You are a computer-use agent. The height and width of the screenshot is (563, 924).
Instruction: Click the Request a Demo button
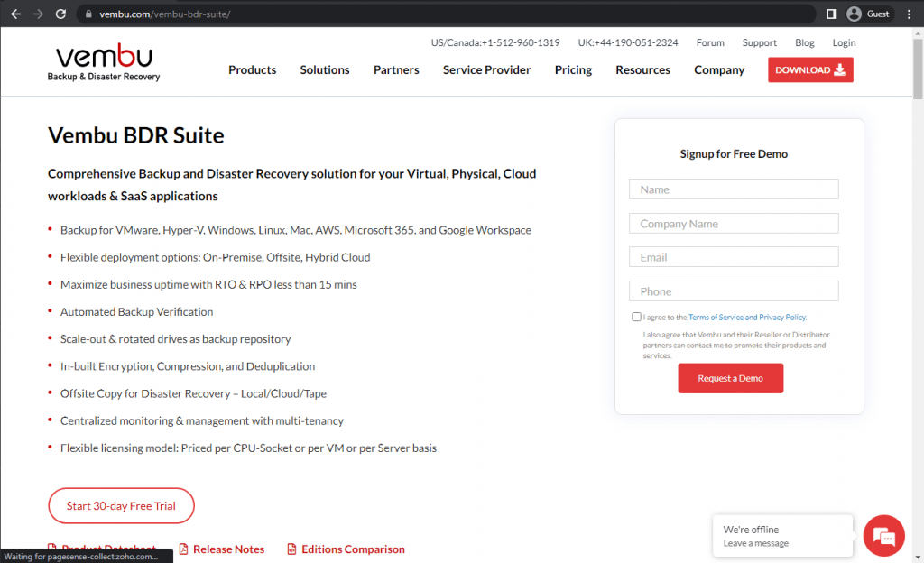(x=731, y=378)
